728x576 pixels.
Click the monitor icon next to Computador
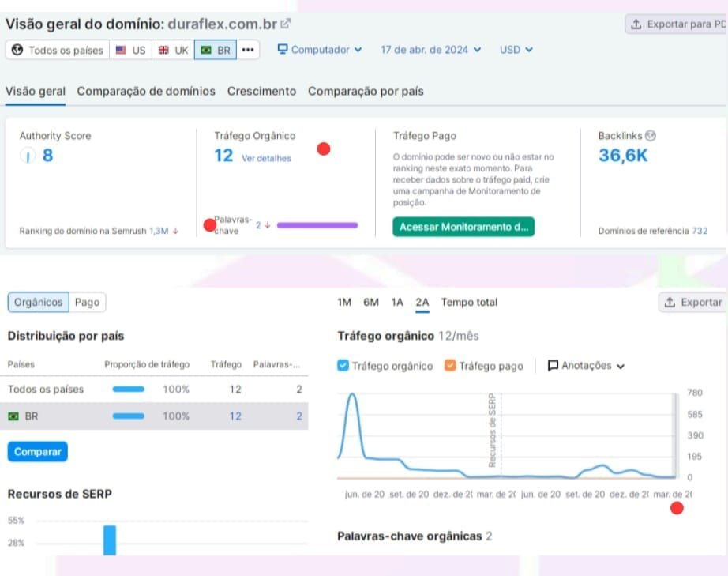coord(283,49)
